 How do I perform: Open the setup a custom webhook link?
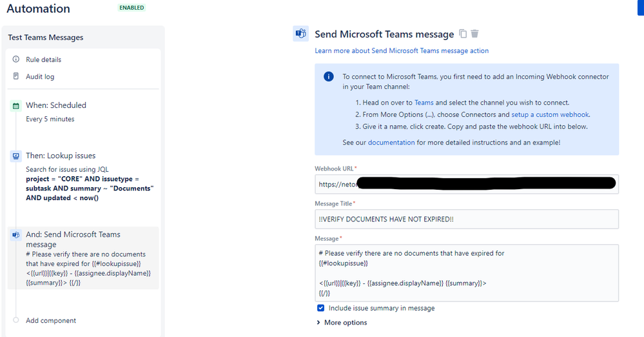[x=550, y=114]
